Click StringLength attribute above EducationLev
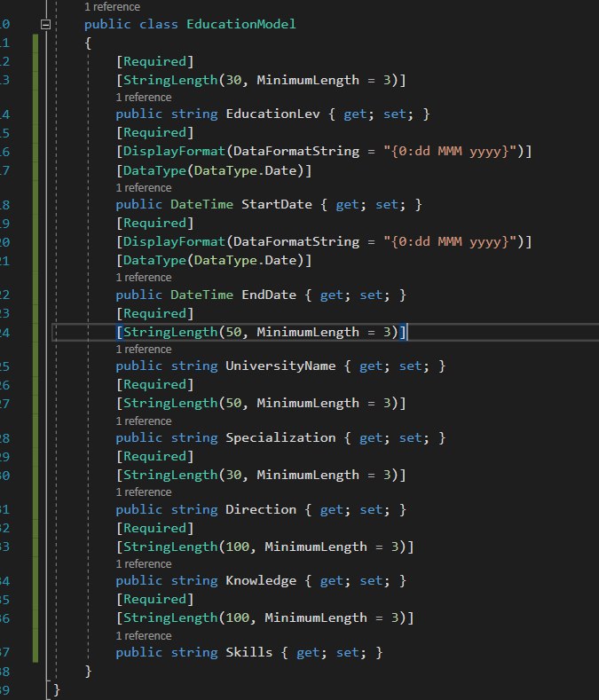 tap(170, 81)
